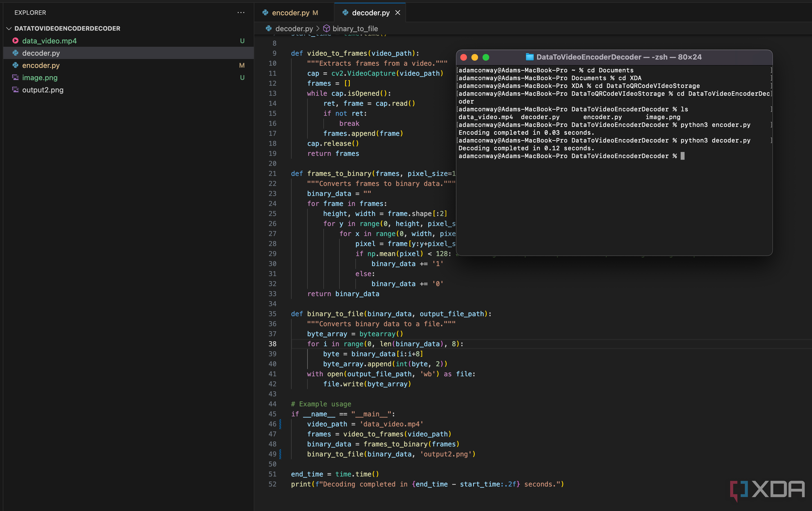Open the Explorer more actions ellipsis
The image size is (812, 511).
coord(241,13)
